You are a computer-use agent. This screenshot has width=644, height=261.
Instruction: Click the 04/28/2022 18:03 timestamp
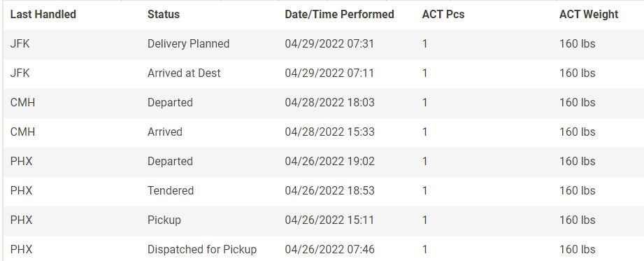point(329,103)
